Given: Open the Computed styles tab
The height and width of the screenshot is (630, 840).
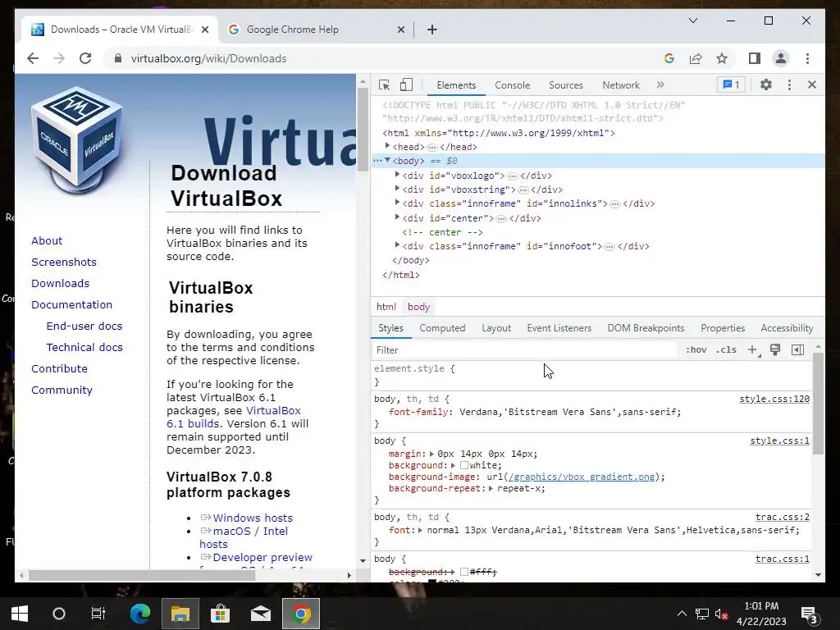Looking at the screenshot, I should [x=442, y=328].
